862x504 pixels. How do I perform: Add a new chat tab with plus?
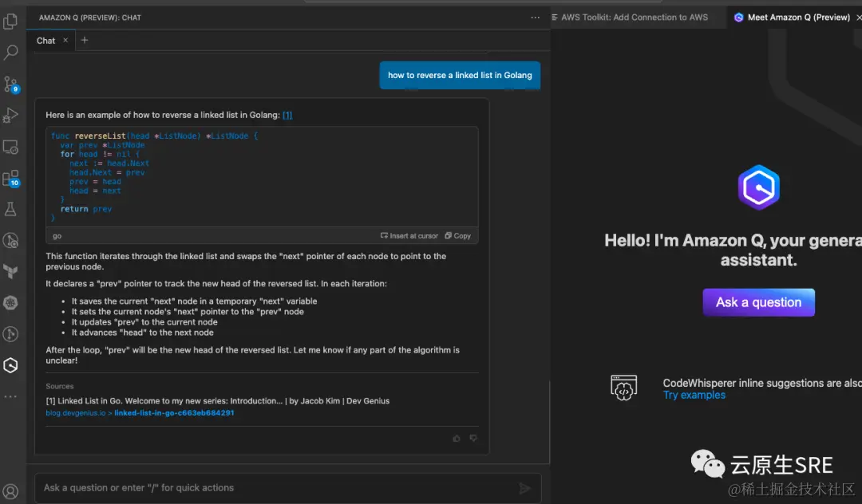(x=84, y=40)
